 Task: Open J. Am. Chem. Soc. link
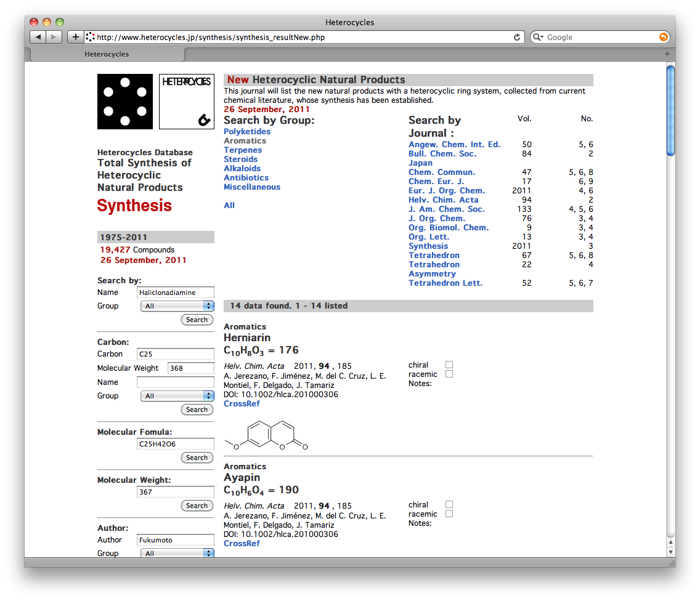coord(447,209)
